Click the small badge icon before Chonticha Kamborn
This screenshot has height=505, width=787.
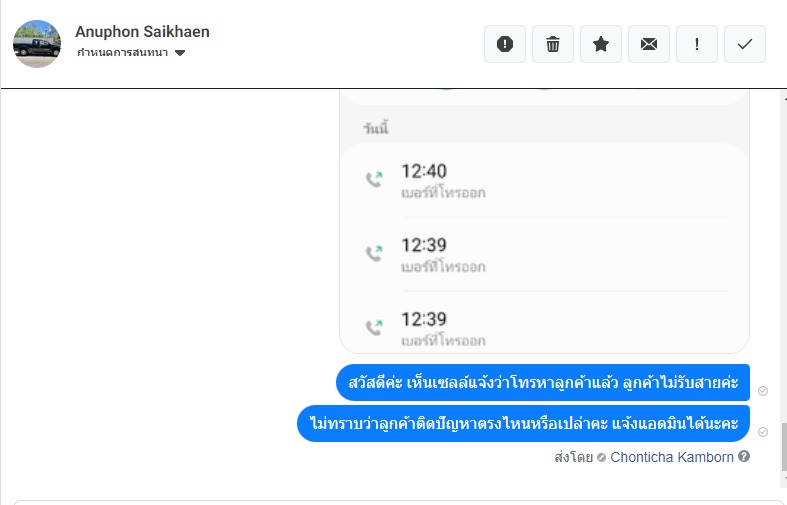601,458
